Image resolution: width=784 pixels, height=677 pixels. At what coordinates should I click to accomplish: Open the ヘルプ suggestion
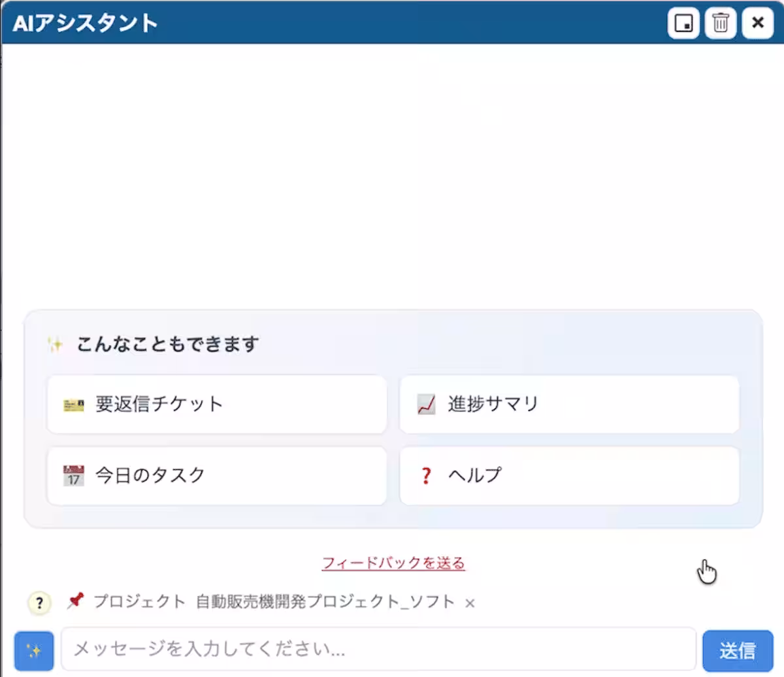click(568, 476)
